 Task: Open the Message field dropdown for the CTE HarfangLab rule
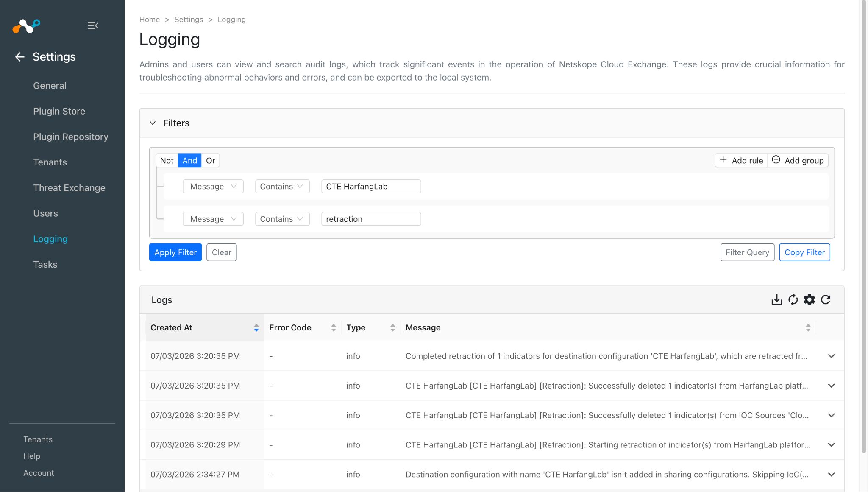pos(213,187)
